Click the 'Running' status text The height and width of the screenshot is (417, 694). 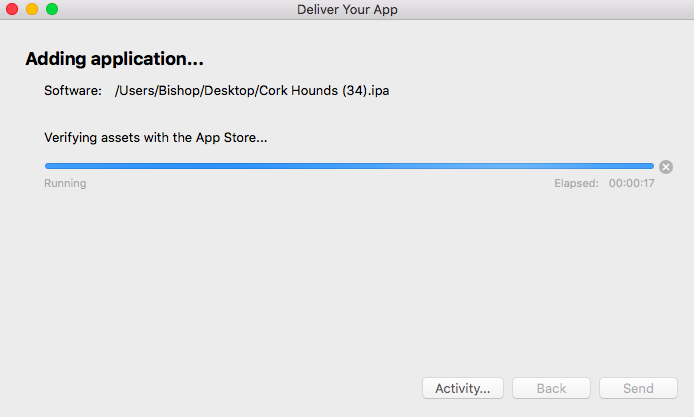pyautogui.click(x=65, y=184)
